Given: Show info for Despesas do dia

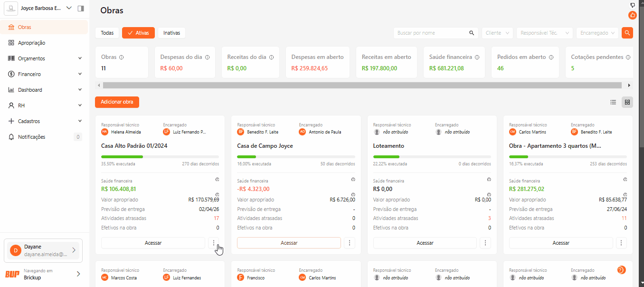Looking at the screenshot, I should pos(207,57).
